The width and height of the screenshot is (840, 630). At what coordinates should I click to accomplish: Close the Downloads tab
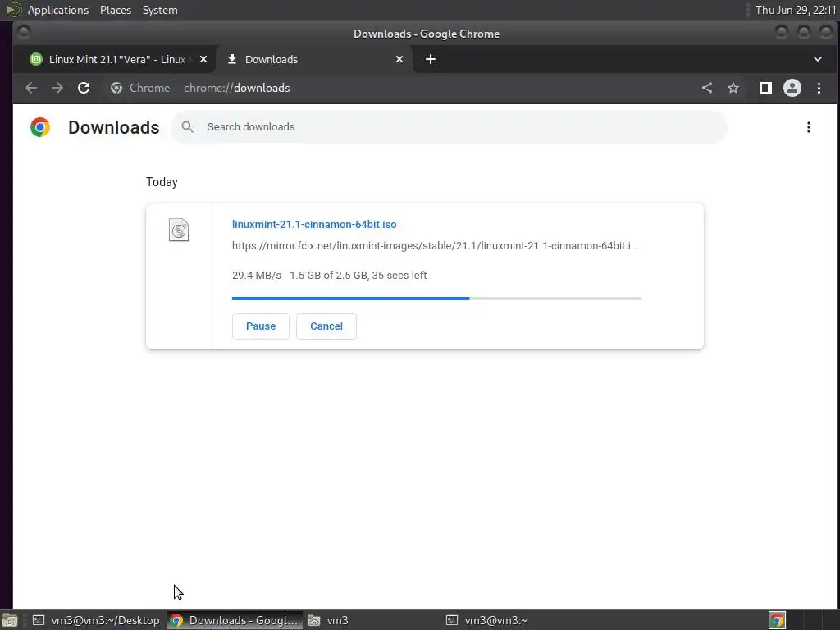[399, 59]
